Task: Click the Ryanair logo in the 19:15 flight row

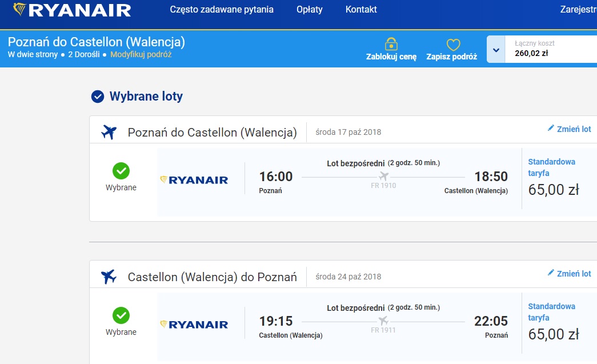Action: (194, 325)
